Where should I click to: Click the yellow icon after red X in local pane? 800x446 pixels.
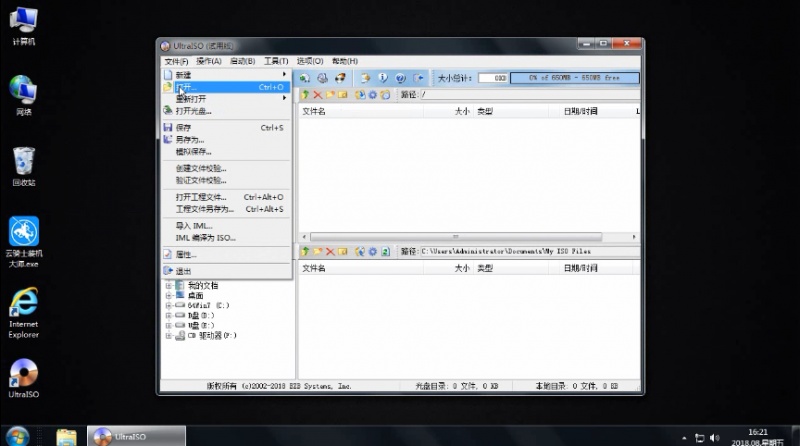343,252
